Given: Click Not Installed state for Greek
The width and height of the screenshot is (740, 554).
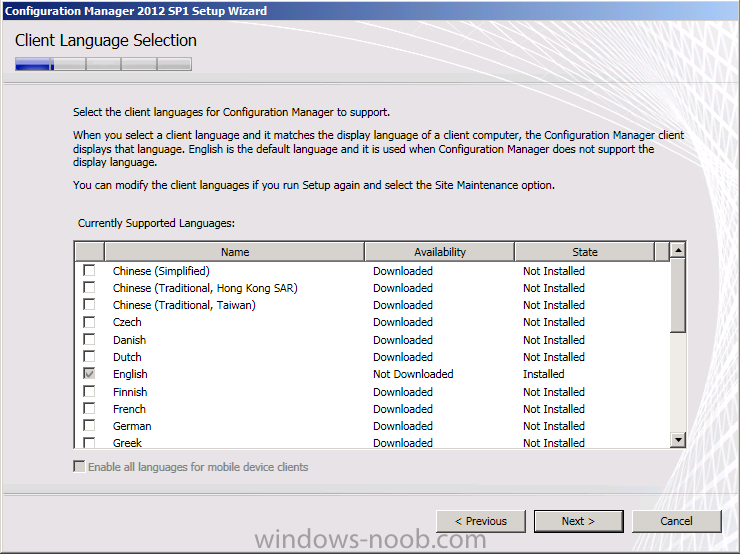Looking at the screenshot, I should pos(554,443).
